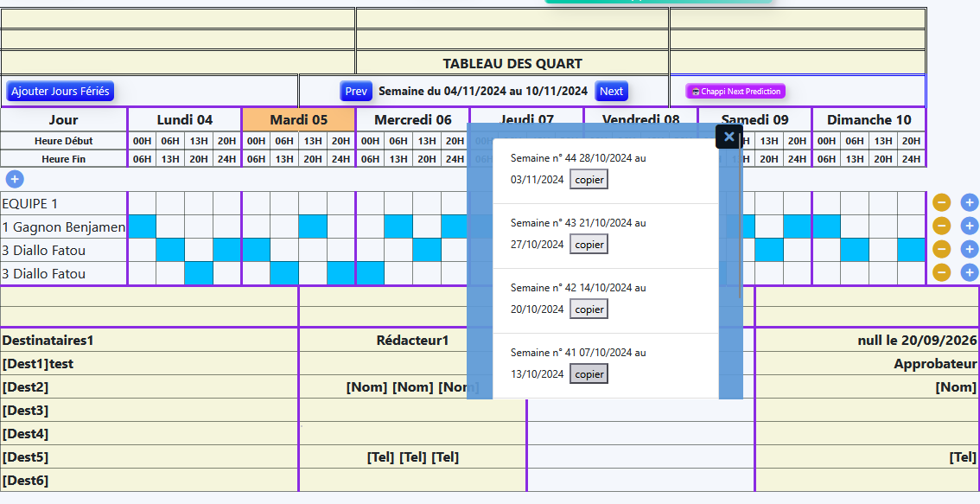Select the highlighted Mardi 05 day header

click(299, 119)
